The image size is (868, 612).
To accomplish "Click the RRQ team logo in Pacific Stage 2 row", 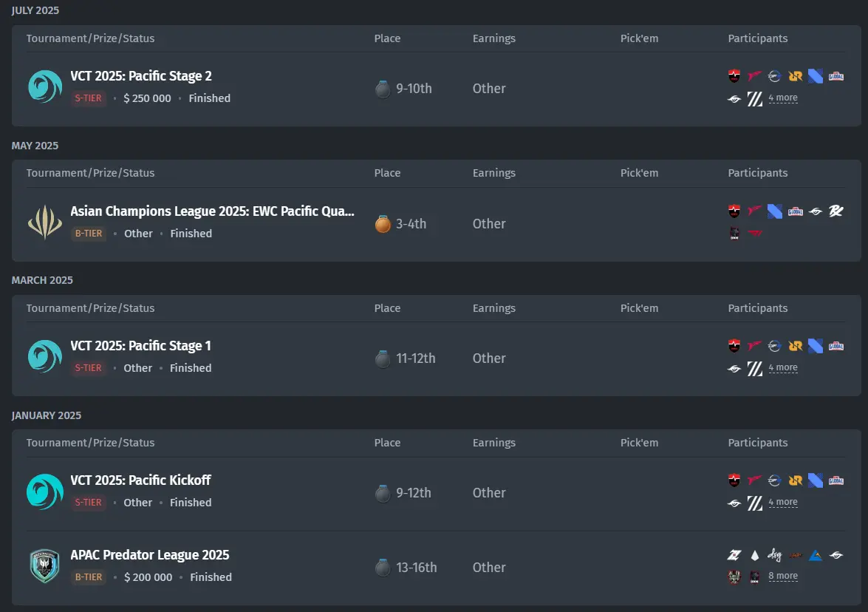I will pyautogui.click(x=795, y=76).
